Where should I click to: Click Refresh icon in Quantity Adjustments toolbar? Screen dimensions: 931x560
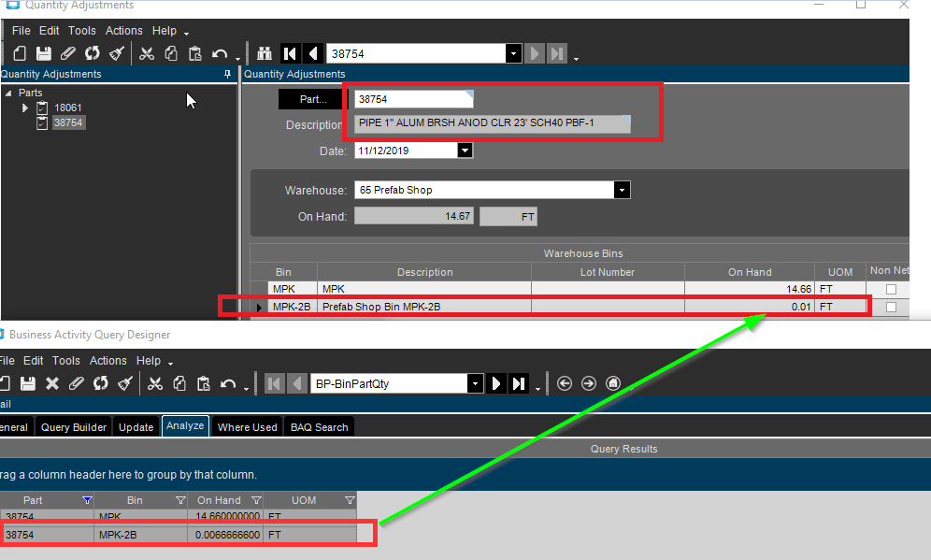pyautogui.click(x=92, y=53)
